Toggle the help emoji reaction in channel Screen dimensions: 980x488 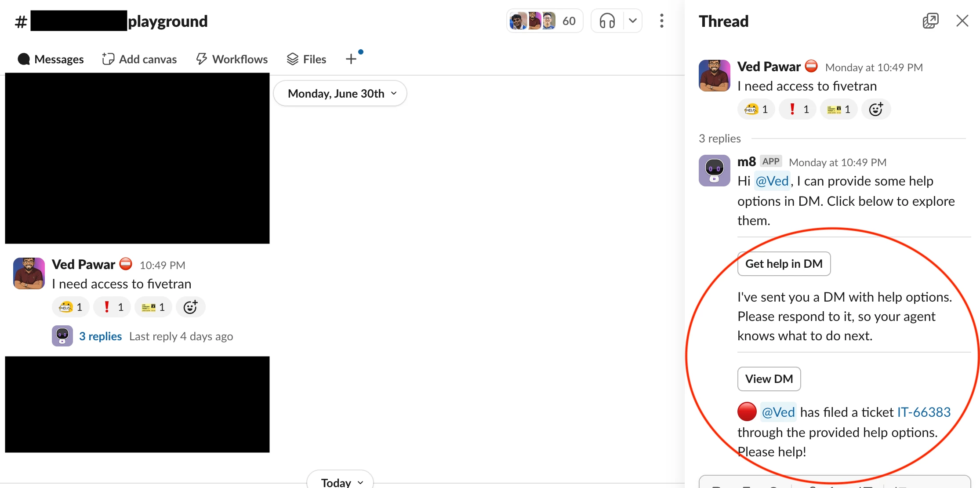71,307
